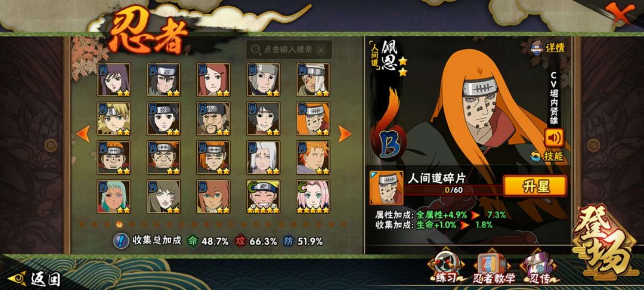Go to next ninja page arrow
This screenshot has width=644, height=290.
pyautogui.click(x=345, y=134)
